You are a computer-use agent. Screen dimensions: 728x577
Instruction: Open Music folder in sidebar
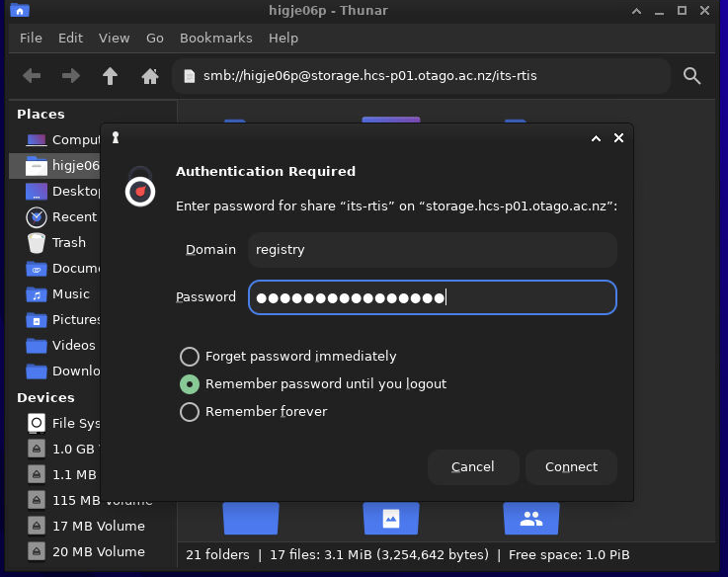coord(69,293)
